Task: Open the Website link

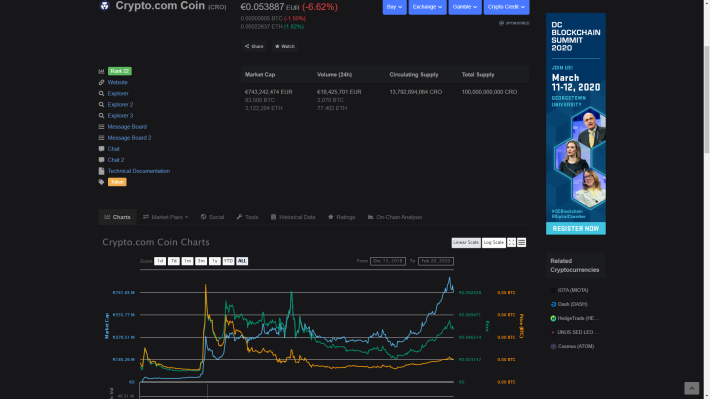Action: 117,82
